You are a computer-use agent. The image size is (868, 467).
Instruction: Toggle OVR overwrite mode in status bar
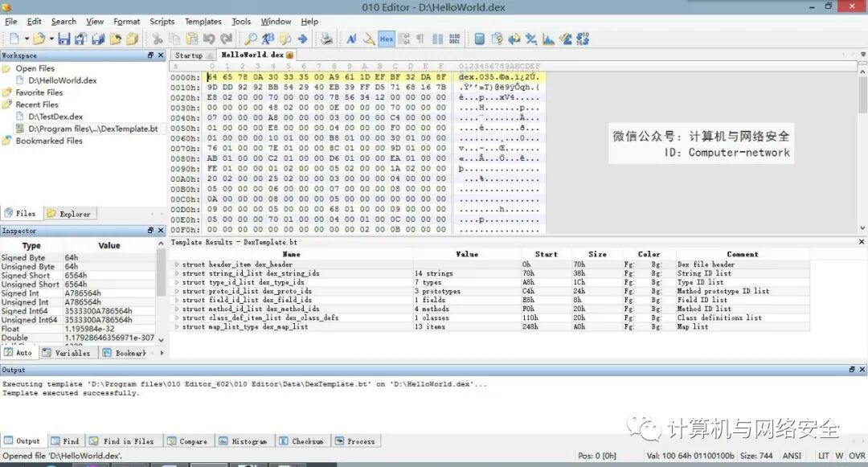pyautogui.click(x=857, y=456)
